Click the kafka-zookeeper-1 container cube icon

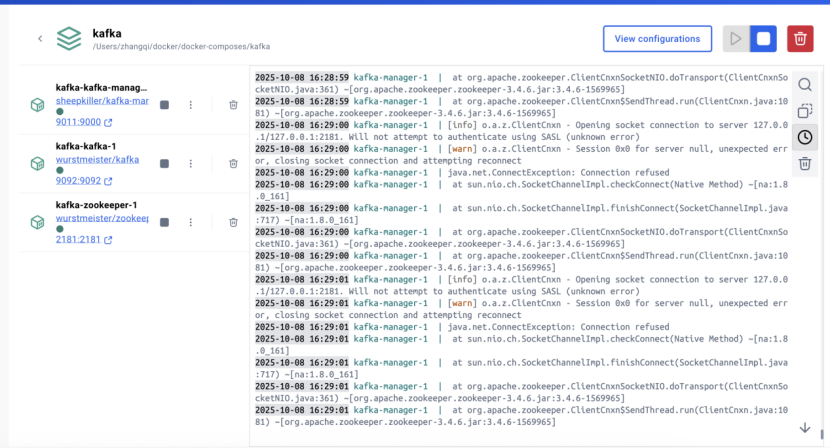pos(38,222)
